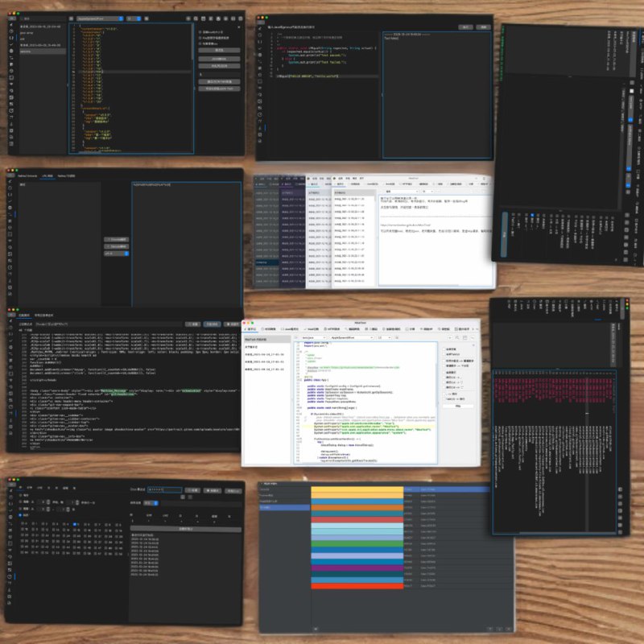Pick the purple color swatch

(357, 568)
